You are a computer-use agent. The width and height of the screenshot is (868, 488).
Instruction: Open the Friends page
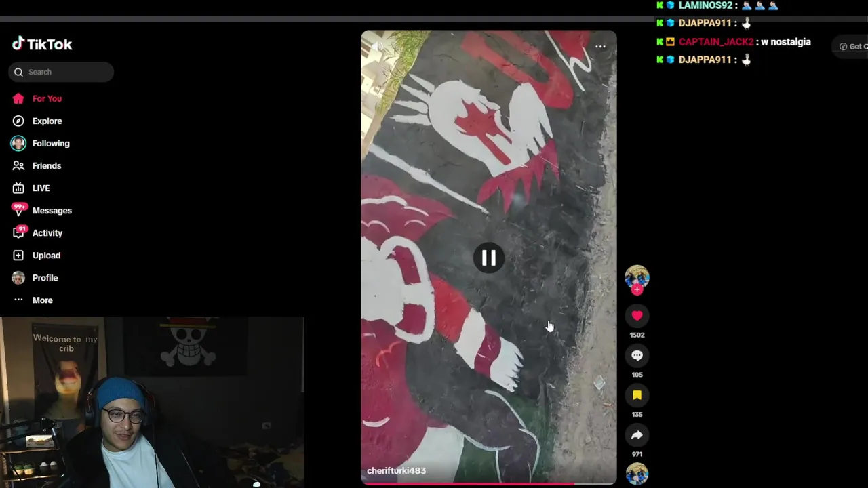47,165
